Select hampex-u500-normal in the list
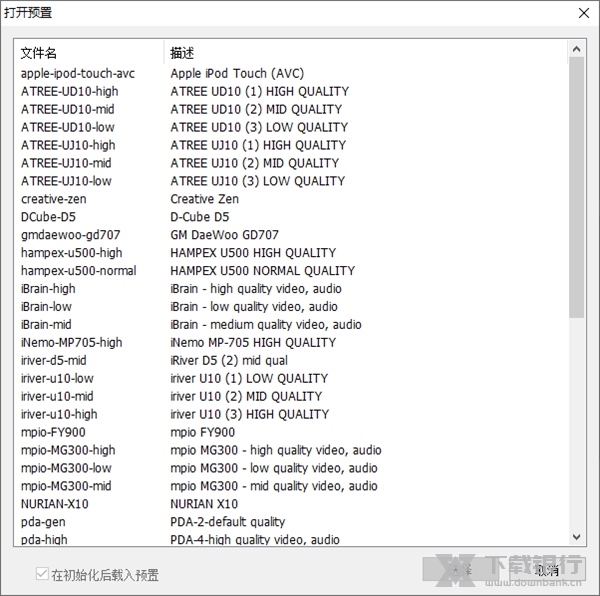600x596 pixels. (x=78, y=271)
